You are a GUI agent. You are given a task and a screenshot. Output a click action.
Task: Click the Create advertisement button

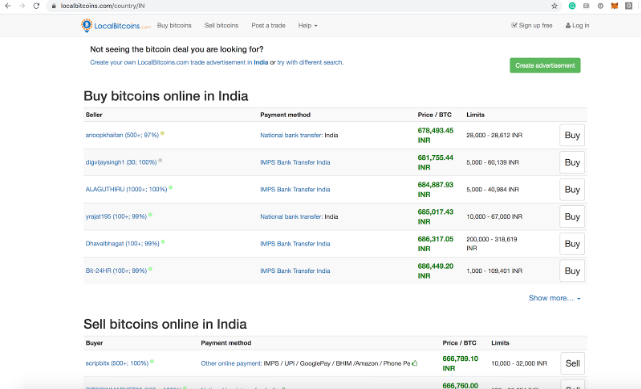coord(545,65)
